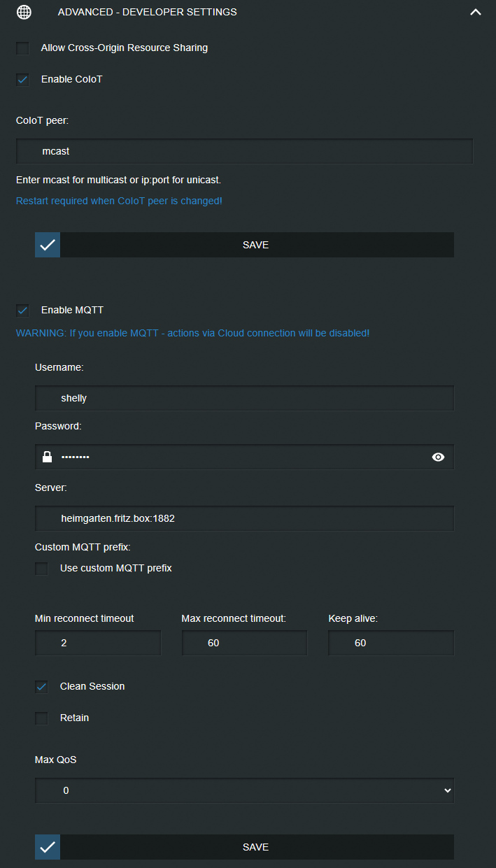
Task: Click the CoIoT peer input field
Action: coord(244,151)
